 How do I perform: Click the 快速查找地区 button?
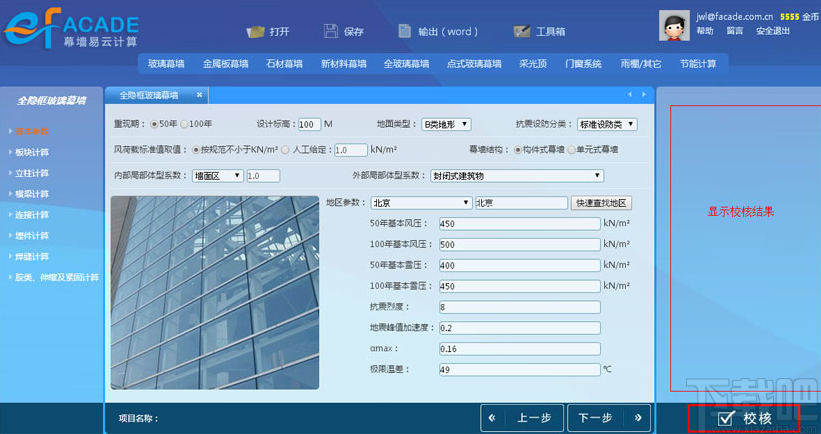click(601, 203)
